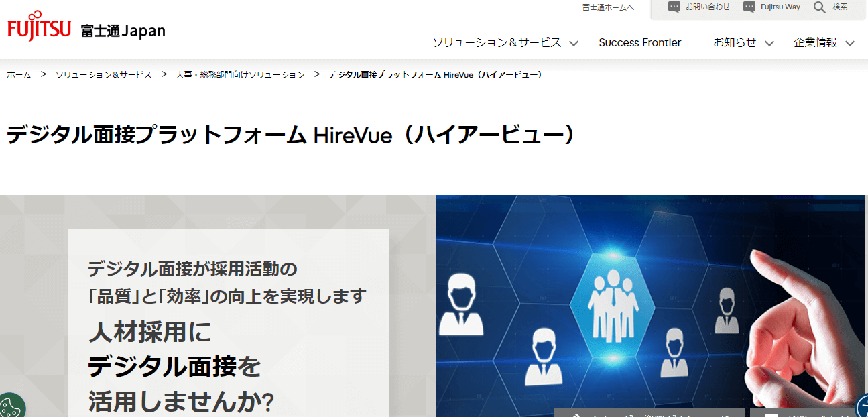Screen dimensions: 868x417
Task: Follow the 富士通ホームへ link
Action: point(608,7)
